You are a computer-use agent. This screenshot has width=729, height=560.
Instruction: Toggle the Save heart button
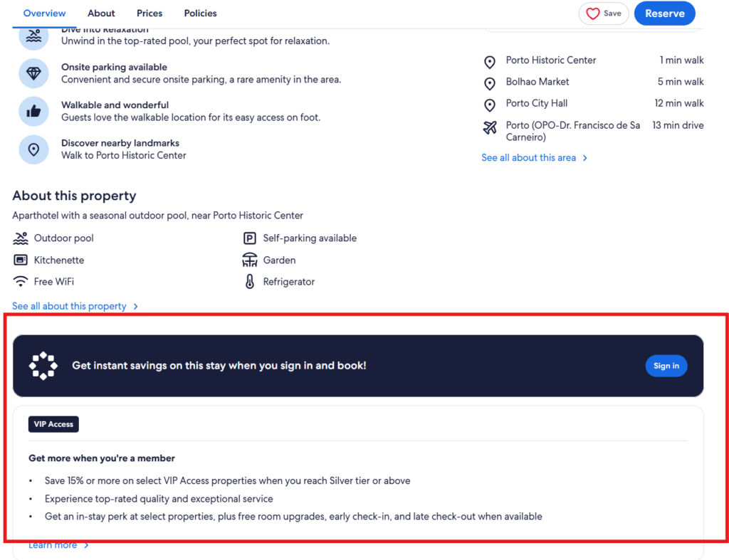point(603,13)
